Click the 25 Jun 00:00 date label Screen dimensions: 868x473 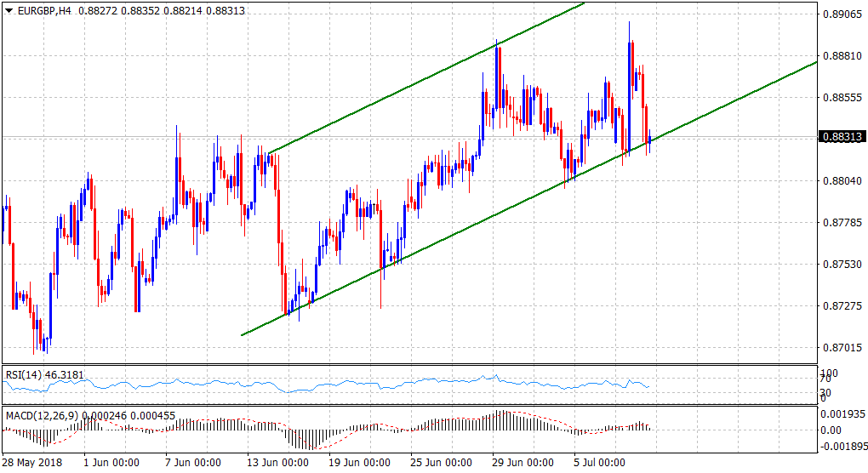(x=442, y=463)
